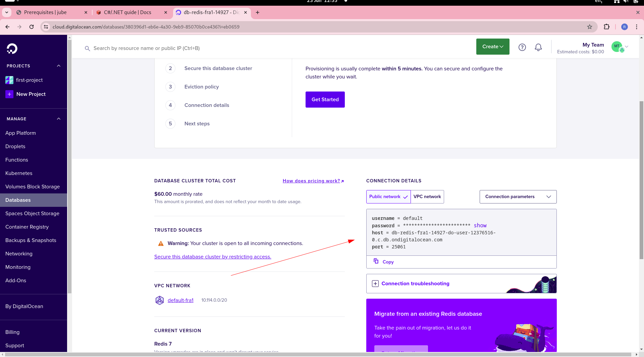644x357 pixels.
Task: Show the hidden password
Action: pyautogui.click(x=480, y=226)
